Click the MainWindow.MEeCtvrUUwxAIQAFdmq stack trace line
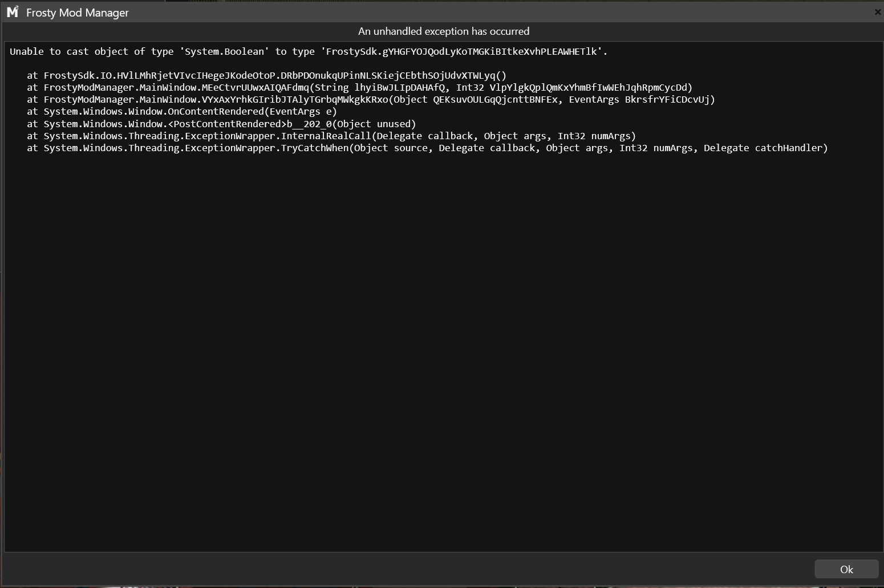This screenshot has height=588, width=884. click(359, 88)
